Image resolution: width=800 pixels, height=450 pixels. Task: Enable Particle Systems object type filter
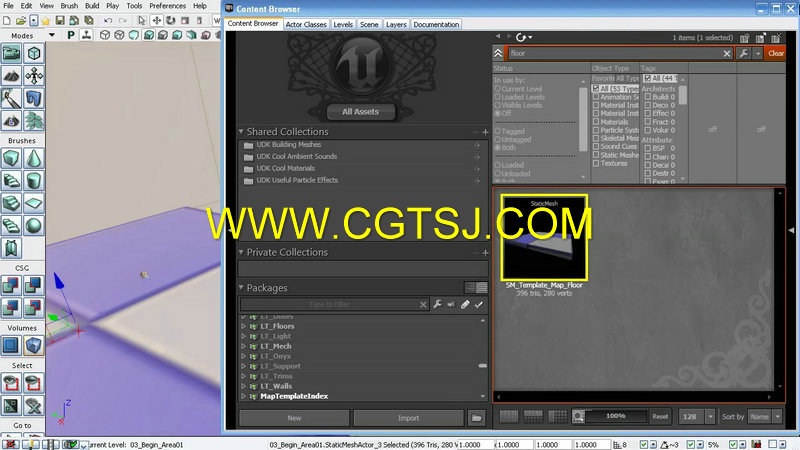596,130
